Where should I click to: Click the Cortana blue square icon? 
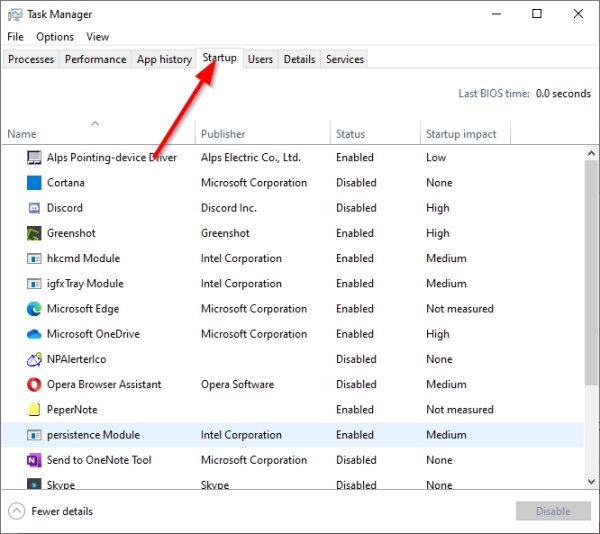point(34,182)
